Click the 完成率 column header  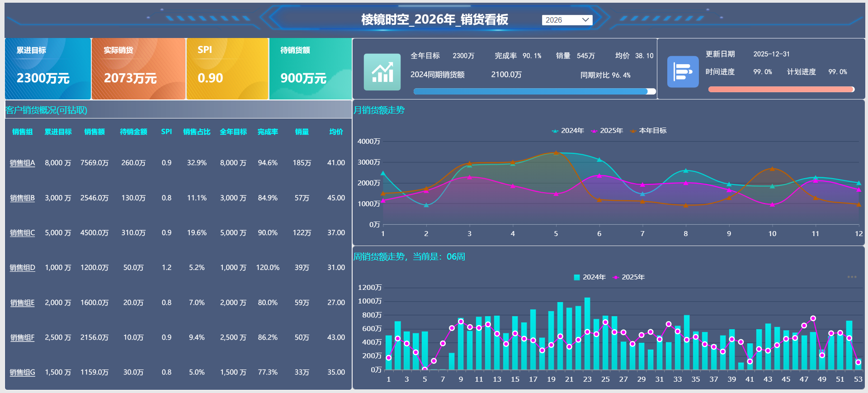(x=268, y=132)
